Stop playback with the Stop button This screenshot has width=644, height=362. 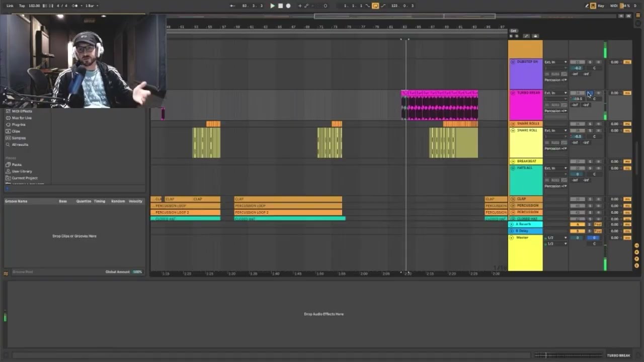click(x=280, y=6)
